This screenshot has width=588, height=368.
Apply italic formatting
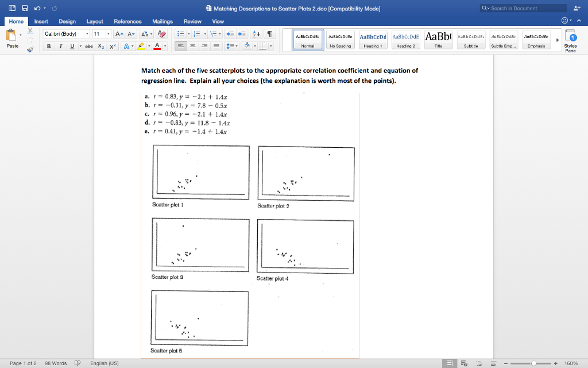pyautogui.click(x=60, y=47)
